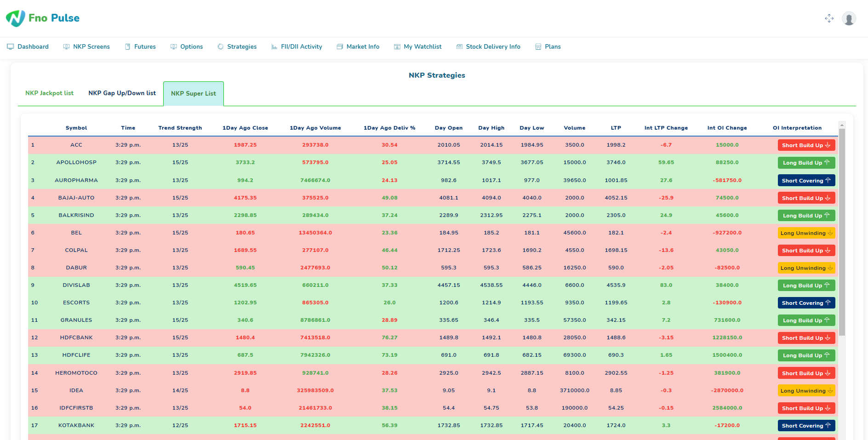Viewport: 868px width, 440px height.
Task: Click the Market Info nav icon
Action: coord(340,47)
